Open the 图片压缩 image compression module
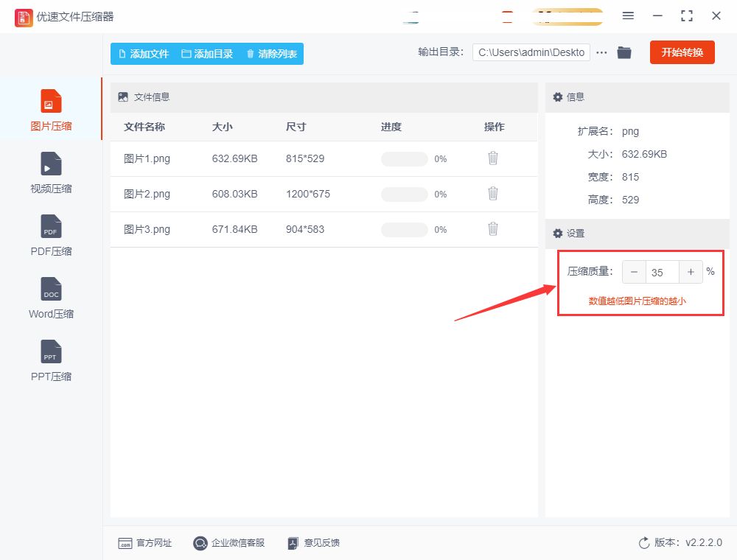 click(51, 110)
